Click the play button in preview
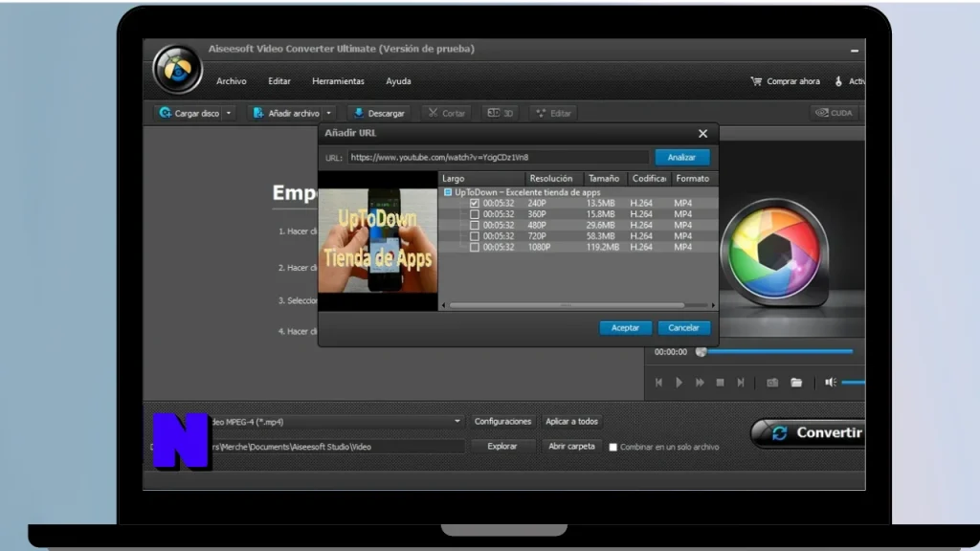This screenshot has width=980, height=551. pyautogui.click(x=679, y=383)
